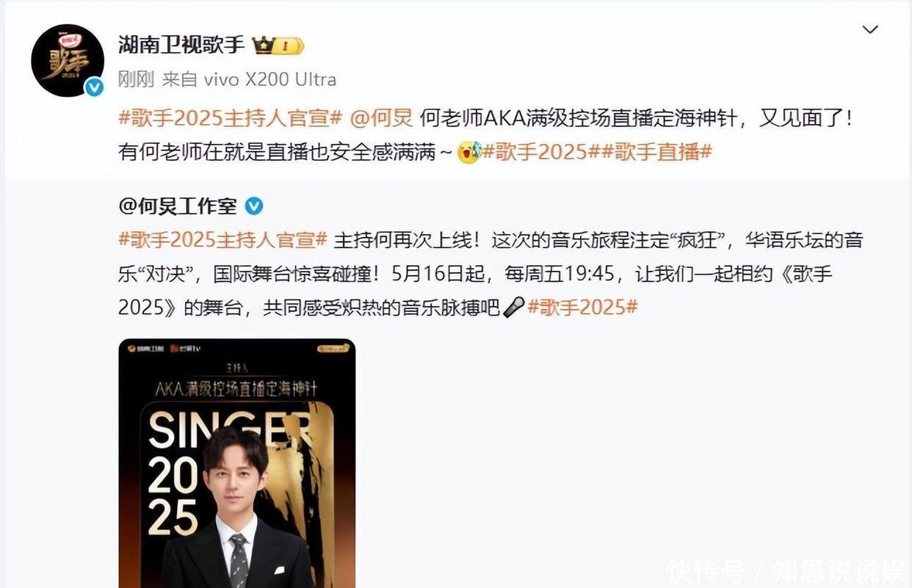The height and width of the screenshot is (588, 912).
Task: Click the 来自 vivo X200 Ultra source text
Action: [249, 79]
